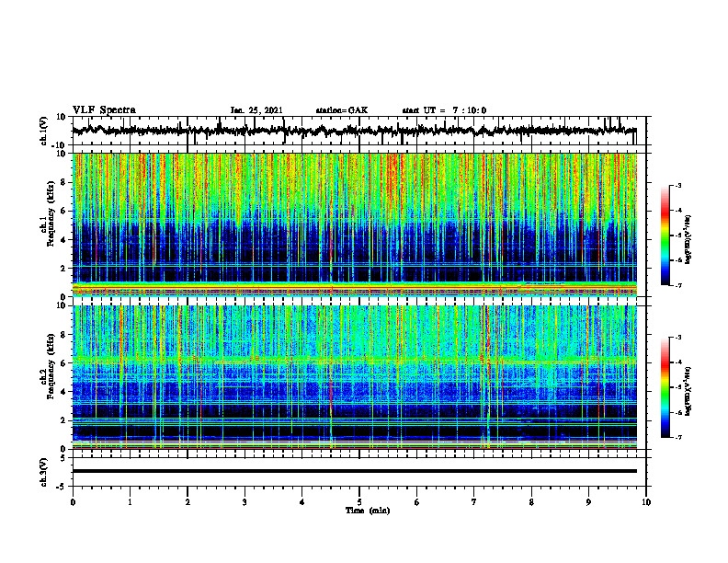Click the "-3" value on ch.2 color bar
Viewport: 728px width, 563px height.
click(x=677, y=338)
